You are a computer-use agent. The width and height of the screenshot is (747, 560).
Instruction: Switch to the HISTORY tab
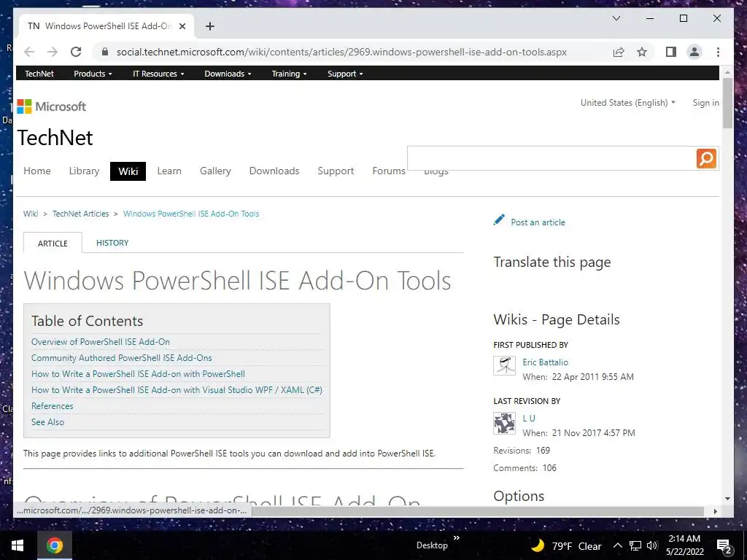[112, 243]
